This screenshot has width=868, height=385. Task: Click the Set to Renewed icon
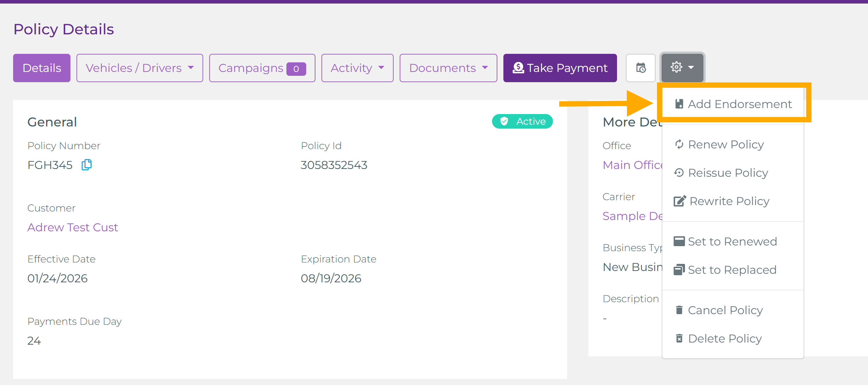point(679,242)
